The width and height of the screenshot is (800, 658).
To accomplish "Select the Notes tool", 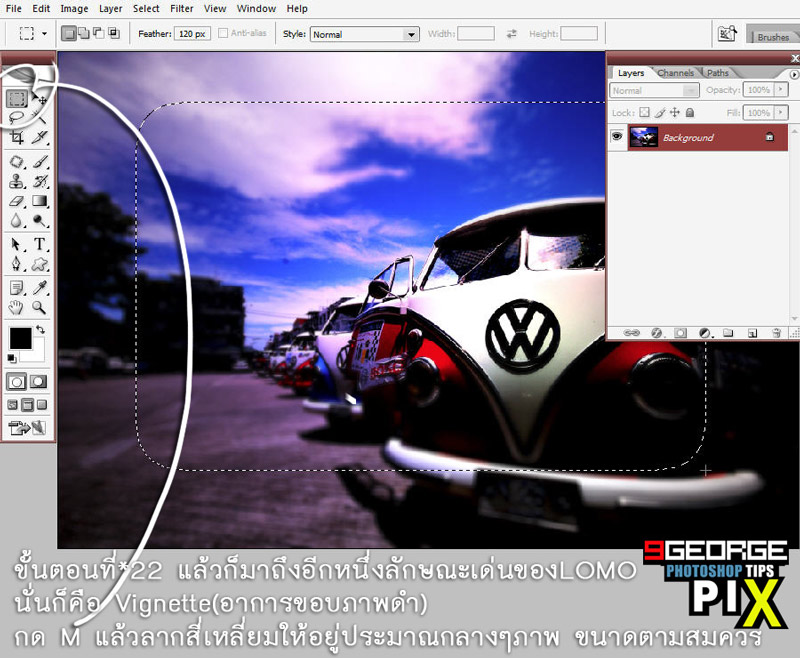I will pyautogui.click(x=17, y=288).
